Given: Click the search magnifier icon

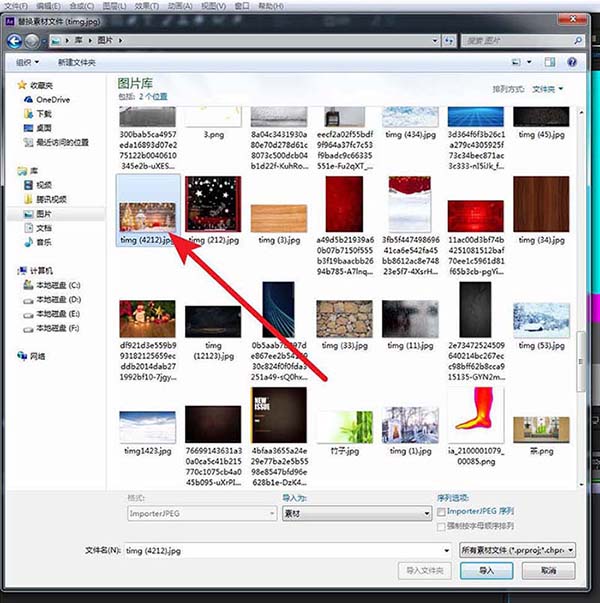Looking at the screenshot, I should 577,40.
